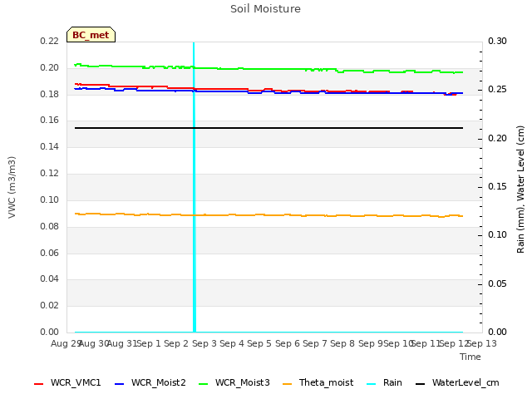532x399 pixels.
Task: Toggle WaterLevel_cm legend entry
Action: (x=457, y=382)
